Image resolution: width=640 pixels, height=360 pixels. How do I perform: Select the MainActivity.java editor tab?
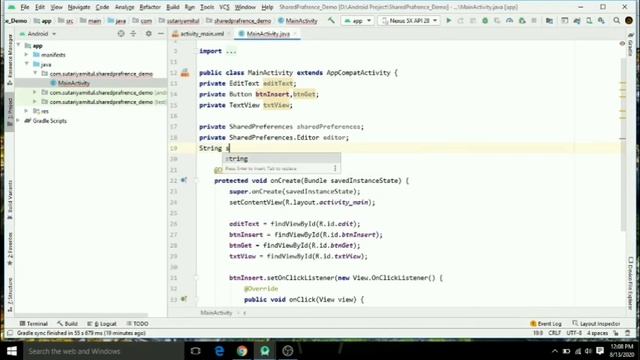tap(268, 34)
